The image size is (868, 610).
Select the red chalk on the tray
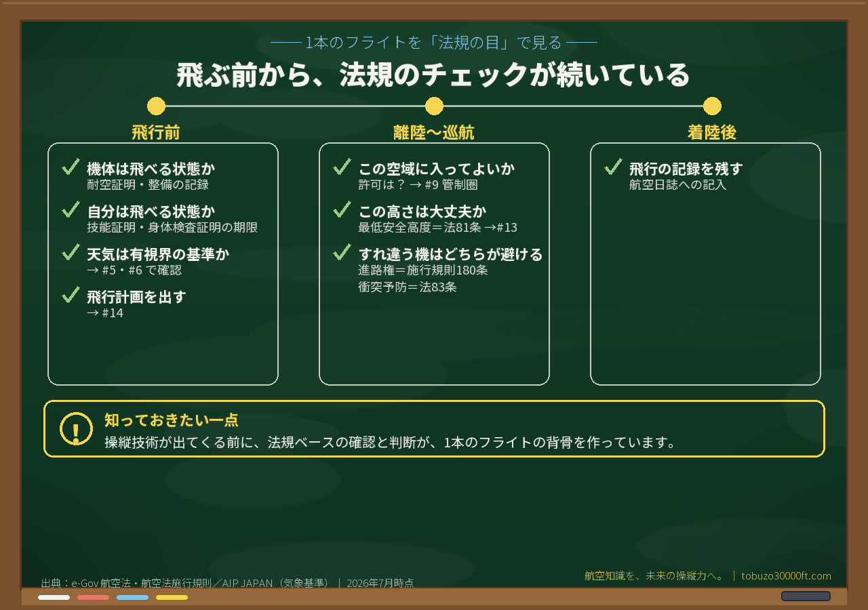(x=93, y=598)
